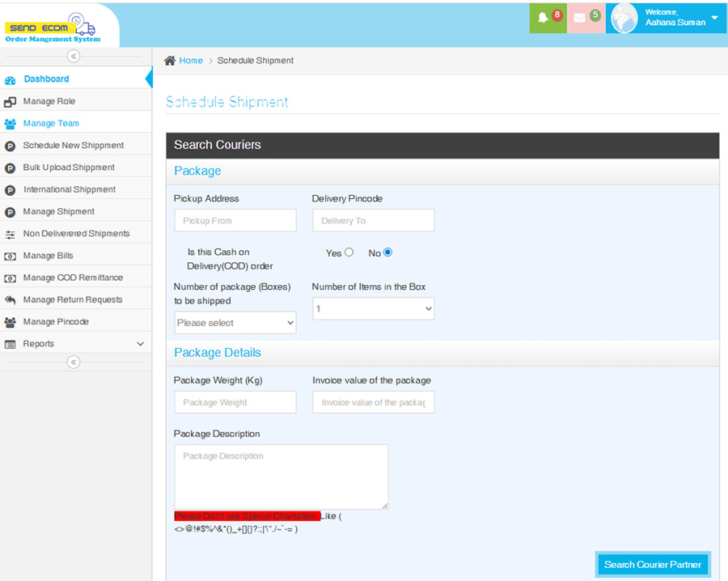Collapse sidebar using top double-chevron icon
The height and width of the screenshot is (581, 728).
[x=74, y=56]
